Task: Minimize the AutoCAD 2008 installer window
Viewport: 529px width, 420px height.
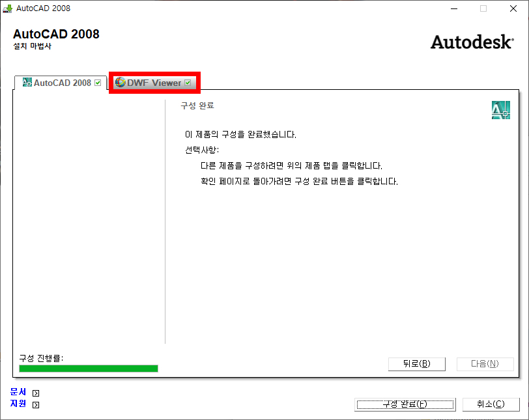Action: point(454,8)
